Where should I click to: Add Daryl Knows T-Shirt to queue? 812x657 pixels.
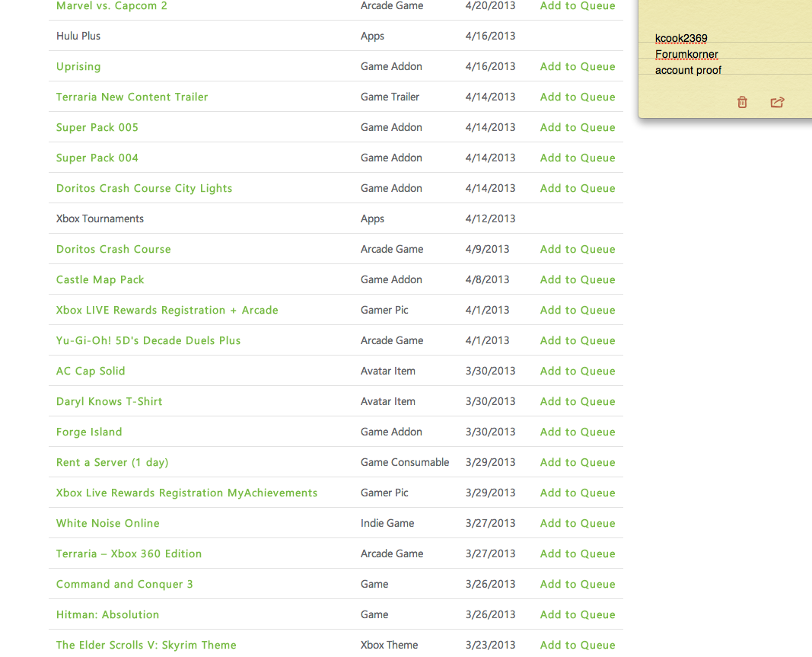click(x=578, y=401)
